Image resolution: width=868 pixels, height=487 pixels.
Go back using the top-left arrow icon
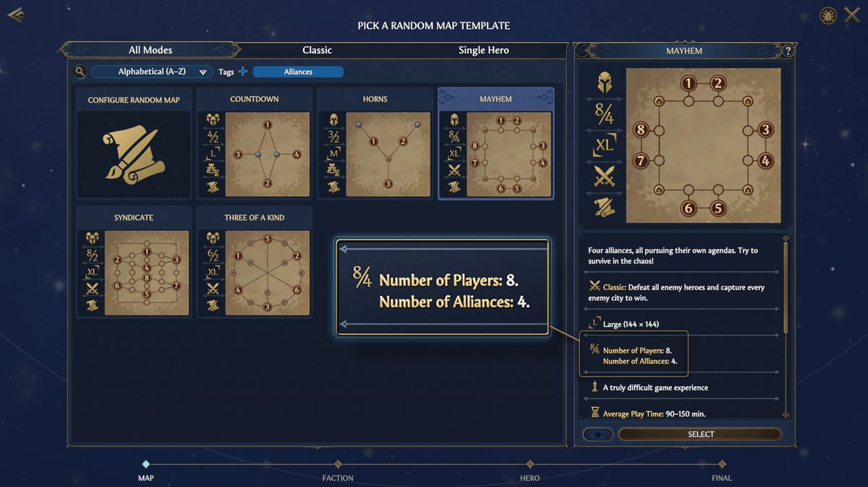pos(16,15)
